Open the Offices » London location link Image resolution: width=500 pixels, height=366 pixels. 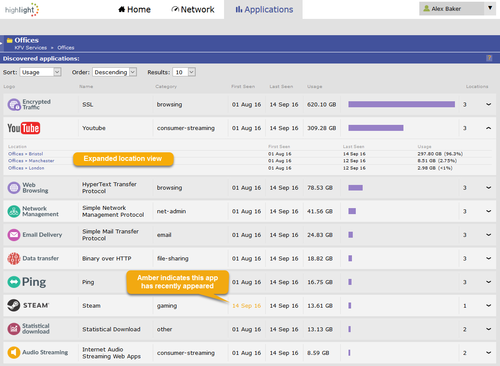tap(26, 168)
